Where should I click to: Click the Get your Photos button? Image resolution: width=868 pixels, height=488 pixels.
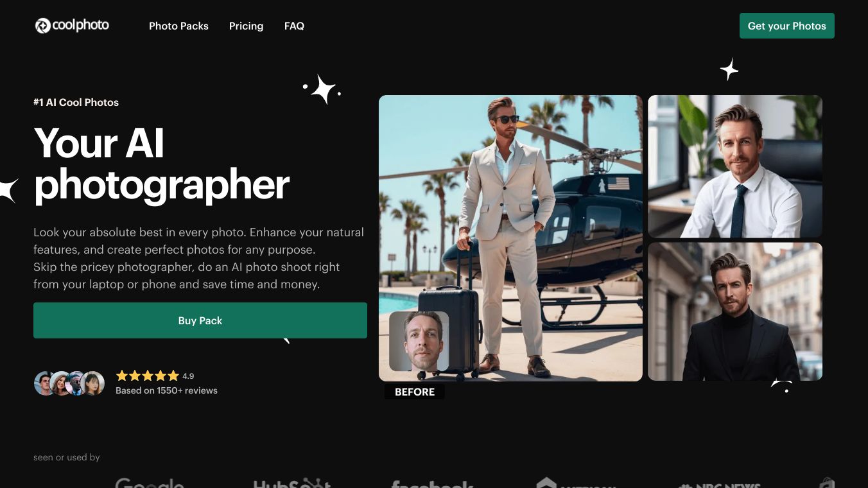click(x=786, y=26)
